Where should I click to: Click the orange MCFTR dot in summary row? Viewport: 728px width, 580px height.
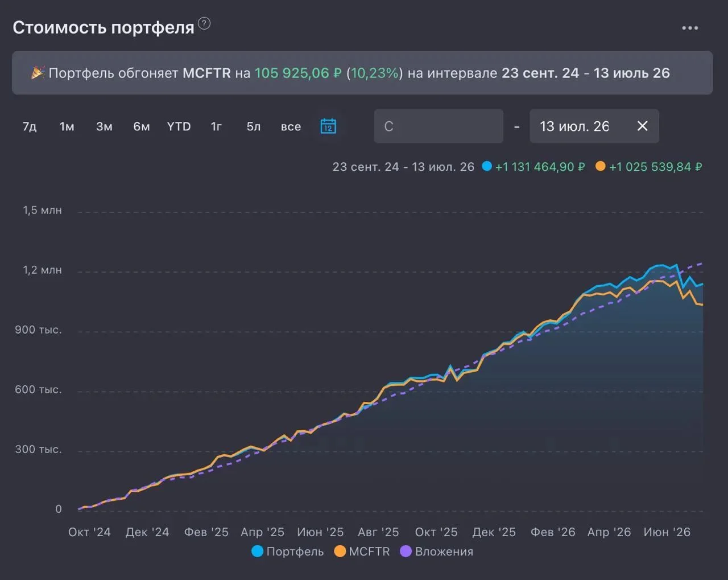601,166
